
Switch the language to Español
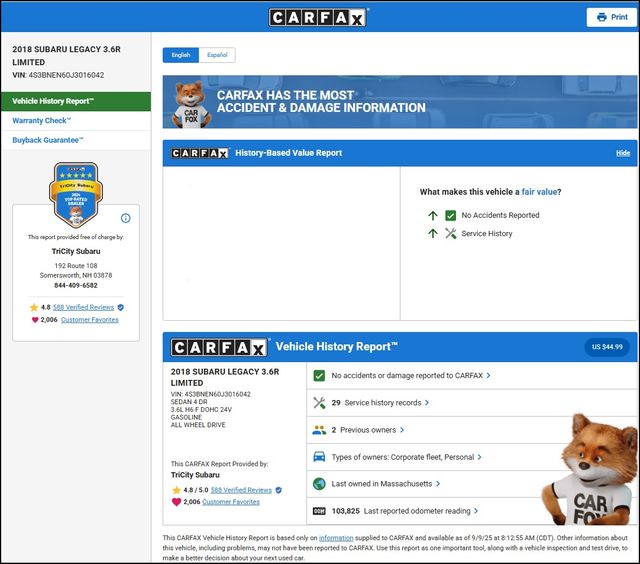pyautogui.click(x=217, y=55)
